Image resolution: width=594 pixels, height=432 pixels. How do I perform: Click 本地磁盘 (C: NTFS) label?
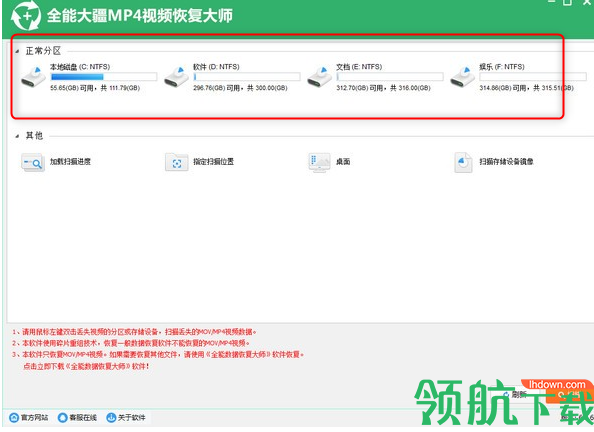point(80,67)
